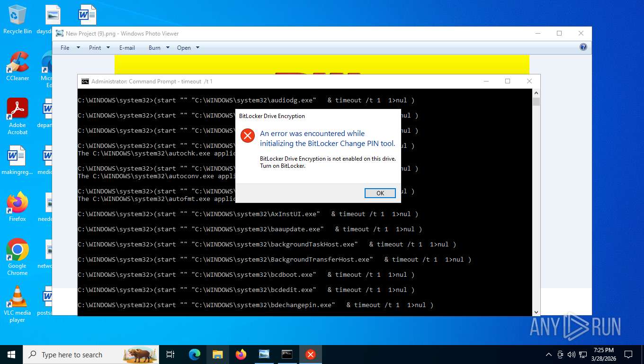
Task: Click the red error icon in BitLocker dialog
Action: [x=248, y=136]
